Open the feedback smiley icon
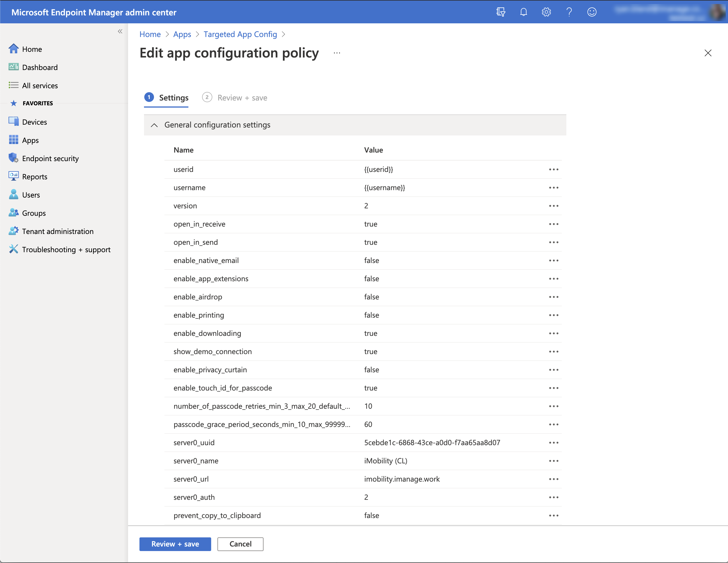 [592, 12]
